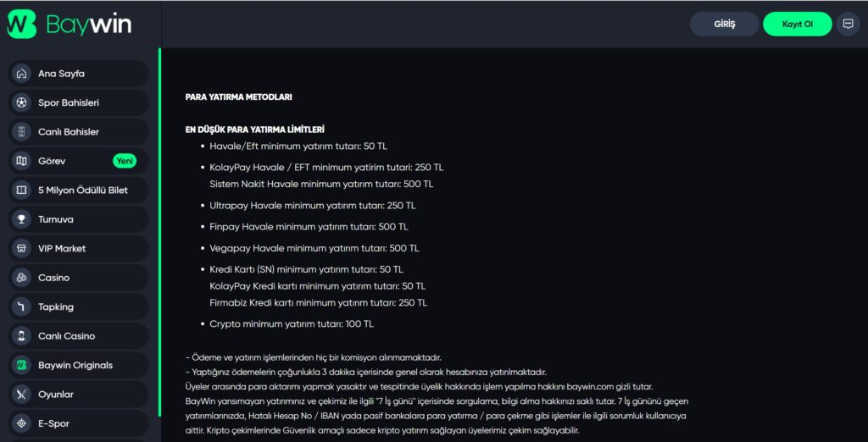
Task: Open the Canlı Bahisler menu item
Action: pyautogui.click(x=69, y=132)
